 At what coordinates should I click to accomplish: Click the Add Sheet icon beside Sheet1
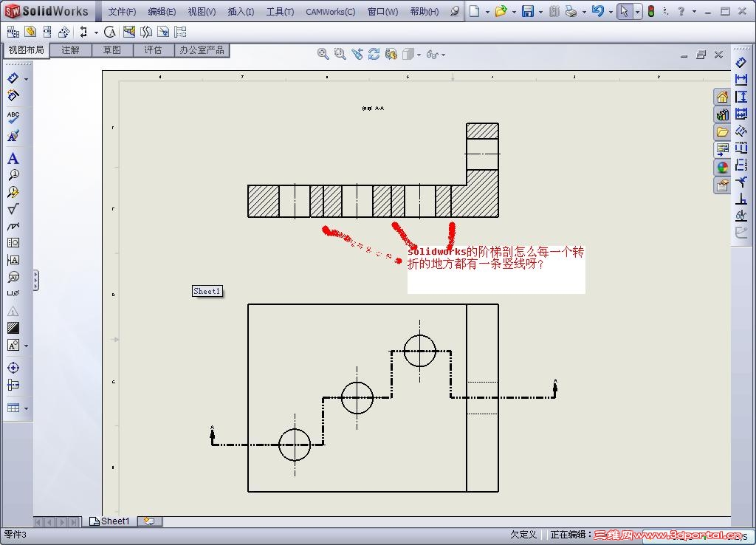coord(149,521)
